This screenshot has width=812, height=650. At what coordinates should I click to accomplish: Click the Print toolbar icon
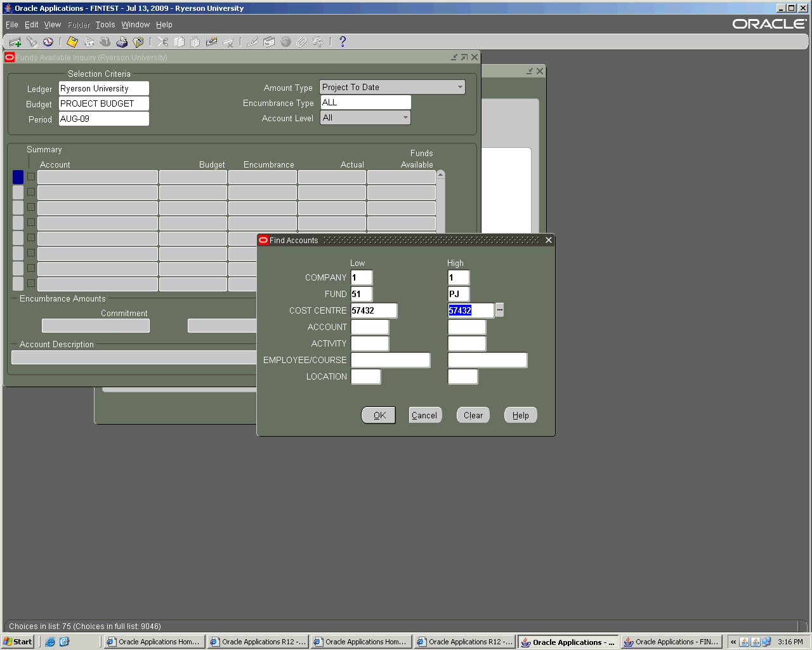pos(122,42)
